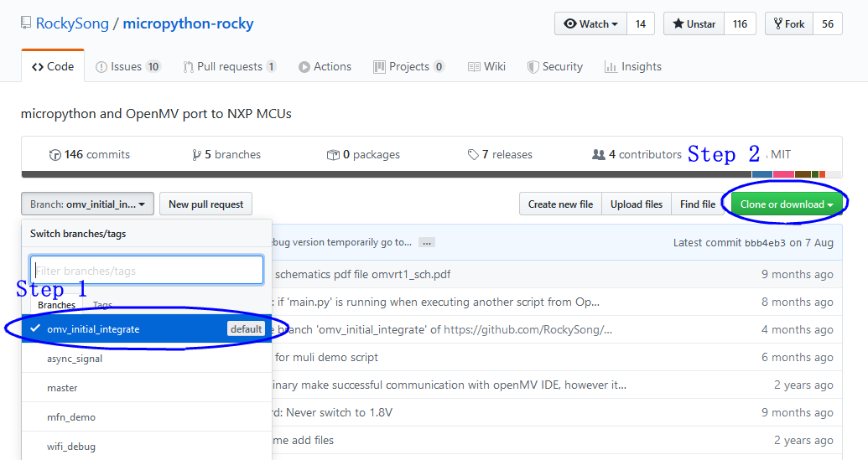Viewport: 868px width, 460px height.
Task: View the 0 packages page
Action: pos(363,154)
